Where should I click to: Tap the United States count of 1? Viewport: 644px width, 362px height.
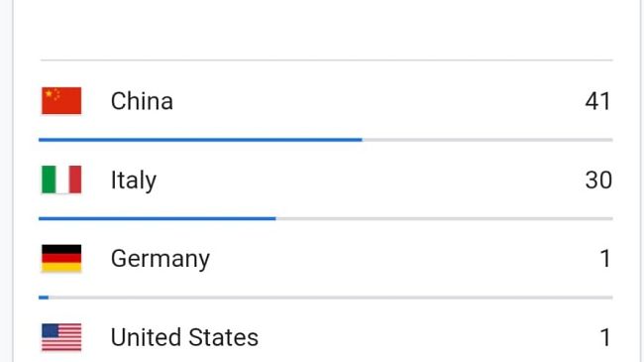click(605, 338)
